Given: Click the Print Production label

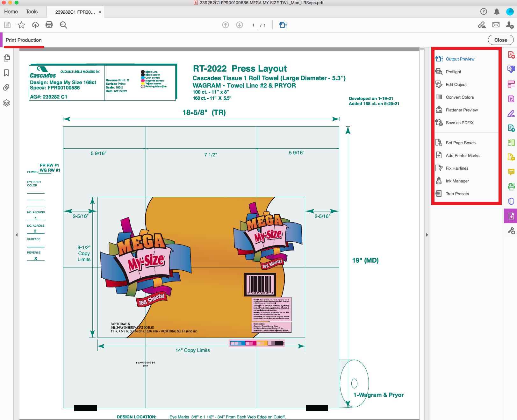Looking at the screenshot, I should pos(24,40).
